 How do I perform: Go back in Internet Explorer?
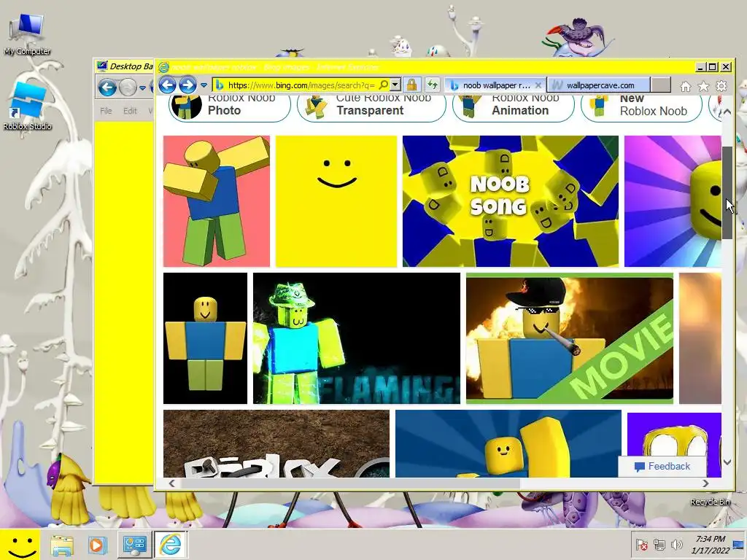pyautogui.click(x=167, y=85)
